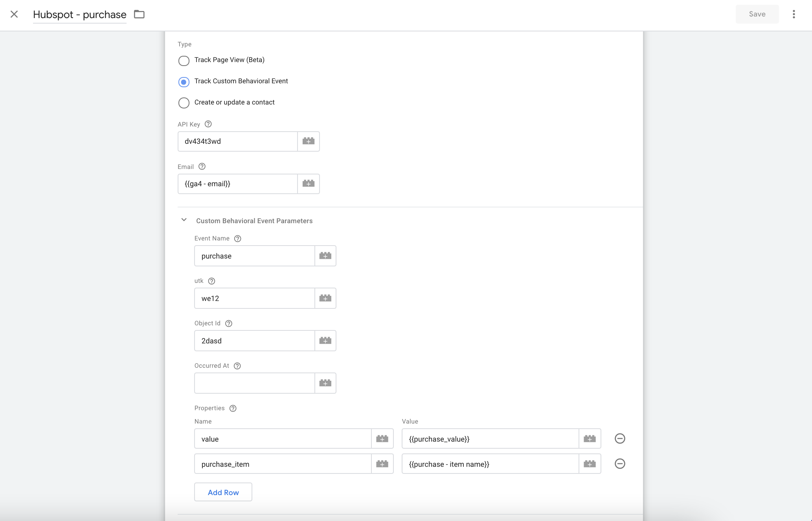The image size is (812, 521).
Task: Insert variable into the Email field
Action: click(309, 184)
